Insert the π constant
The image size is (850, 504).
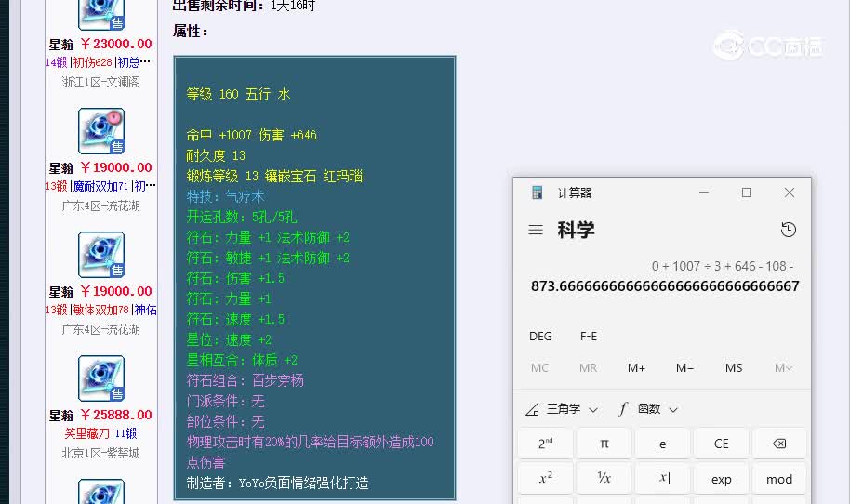(x=604, y=444)
